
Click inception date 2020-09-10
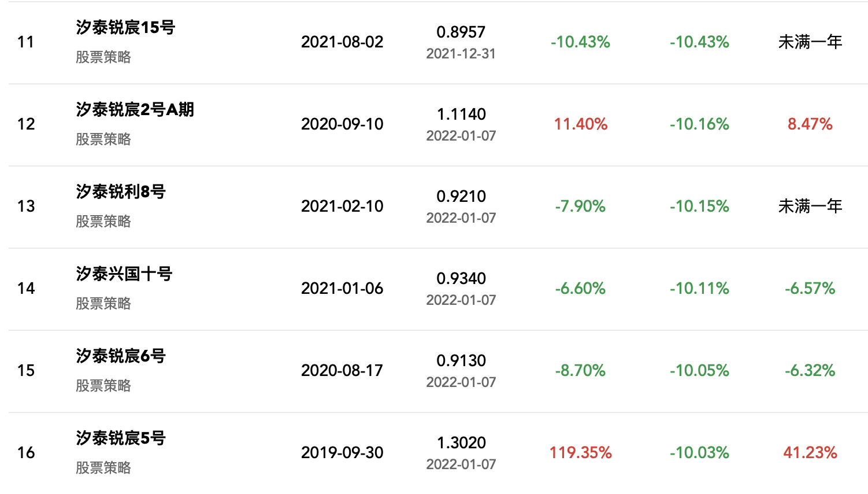point(342,124)
